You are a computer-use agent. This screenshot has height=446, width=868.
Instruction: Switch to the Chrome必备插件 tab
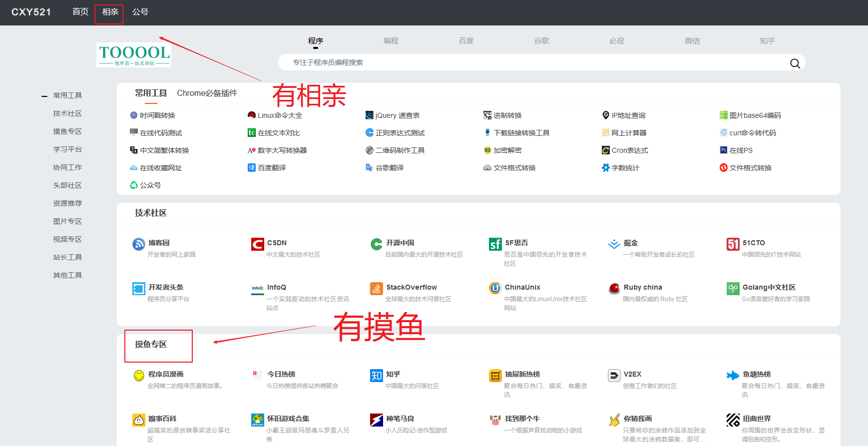click(207, 93)
